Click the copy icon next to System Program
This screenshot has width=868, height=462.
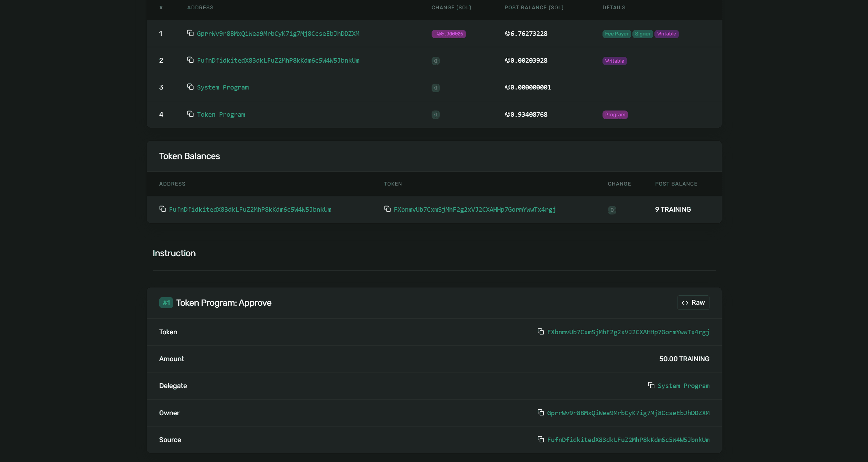tap(189, 87)
